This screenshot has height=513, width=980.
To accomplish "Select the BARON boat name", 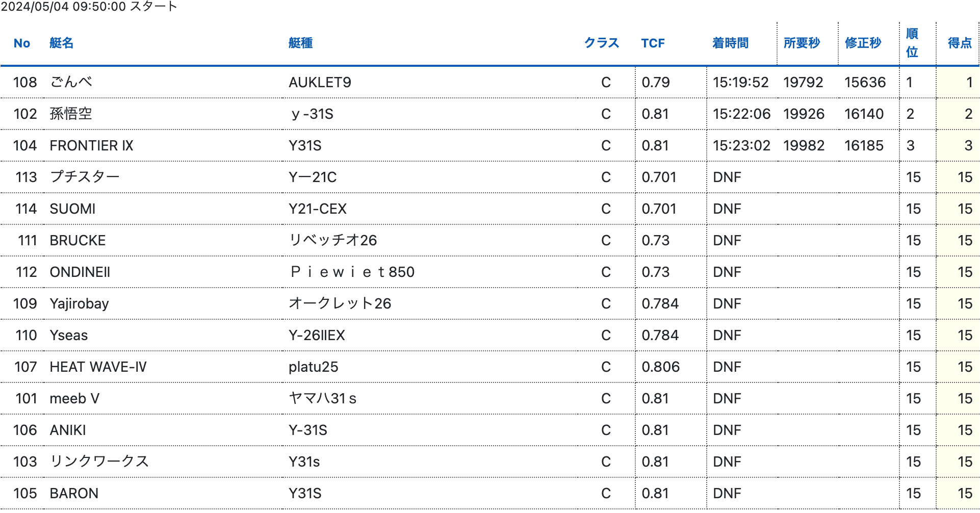I will (74, 494).
